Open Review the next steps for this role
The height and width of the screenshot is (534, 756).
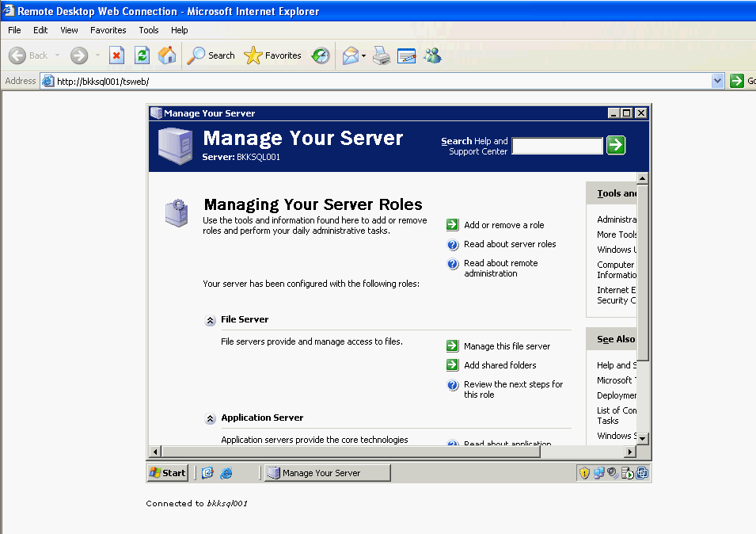(x=513, y=389)
